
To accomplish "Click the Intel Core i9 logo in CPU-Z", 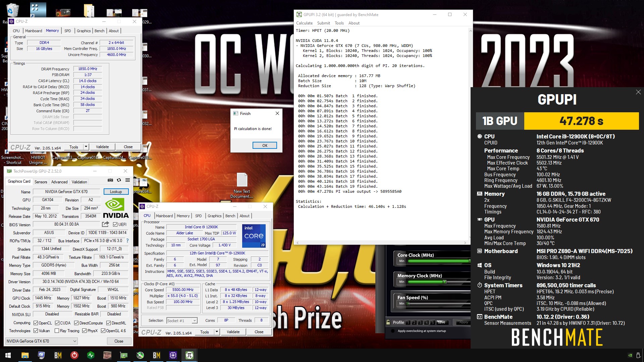I will pyautogui.click(x=254, y=236).
